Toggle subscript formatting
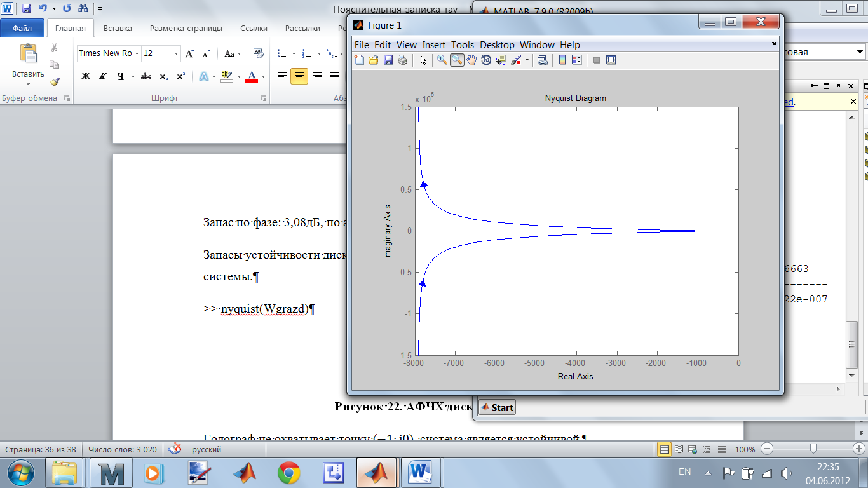This screenshot has height=488, width=868. click(x=163, y=76)
